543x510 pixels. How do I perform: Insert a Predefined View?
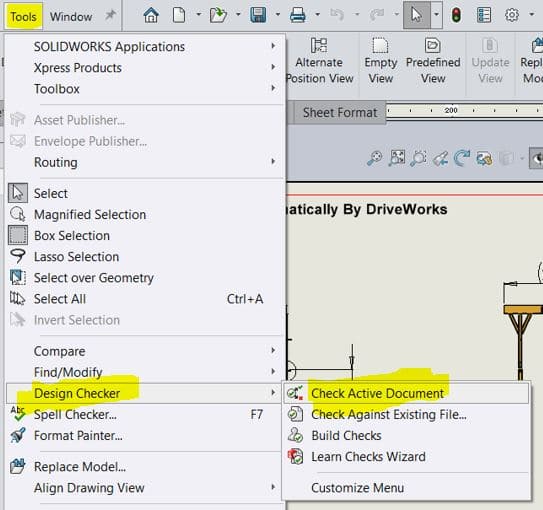433,61
